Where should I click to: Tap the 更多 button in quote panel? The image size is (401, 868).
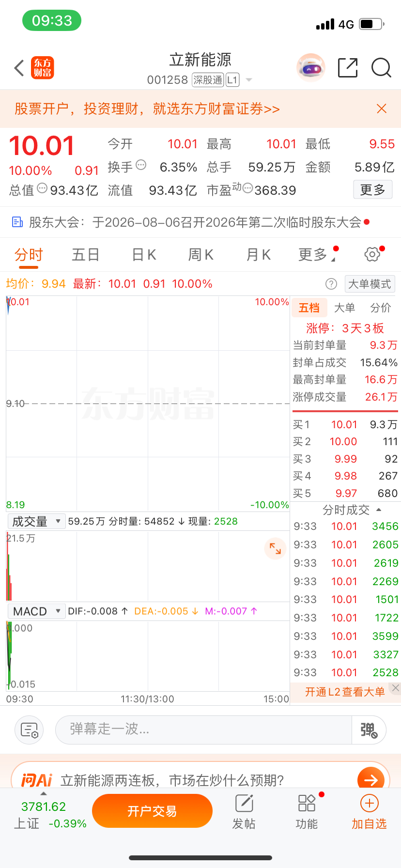(x=372, y=190)
